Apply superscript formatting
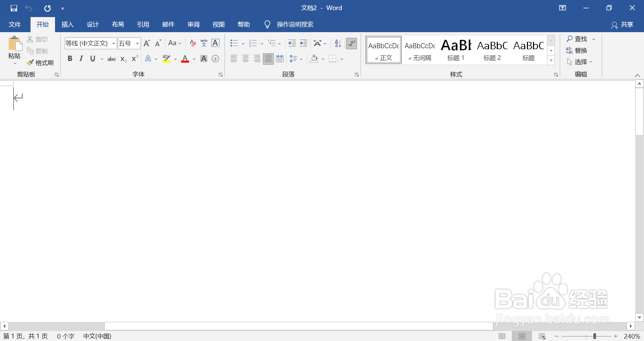Viewport: 644px width, 341px height. [x=135, y=59]
